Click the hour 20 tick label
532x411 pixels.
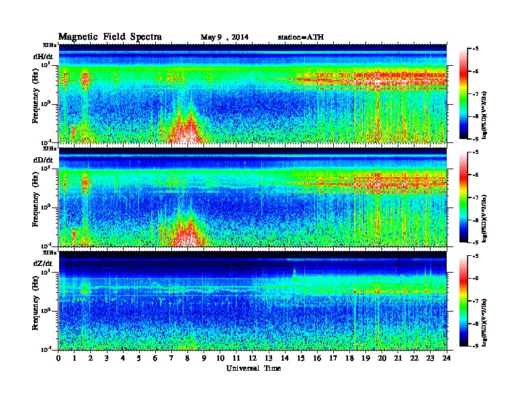[382, 358]
